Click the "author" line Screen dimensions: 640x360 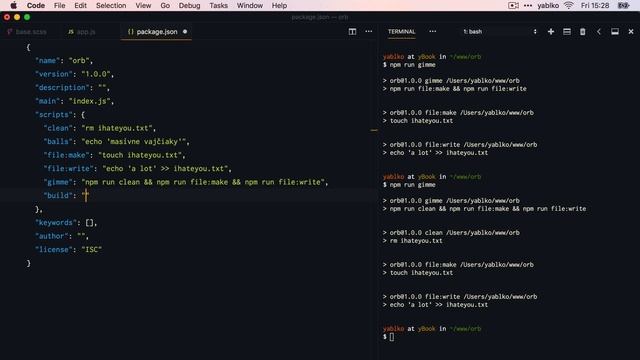click(62, 236)
